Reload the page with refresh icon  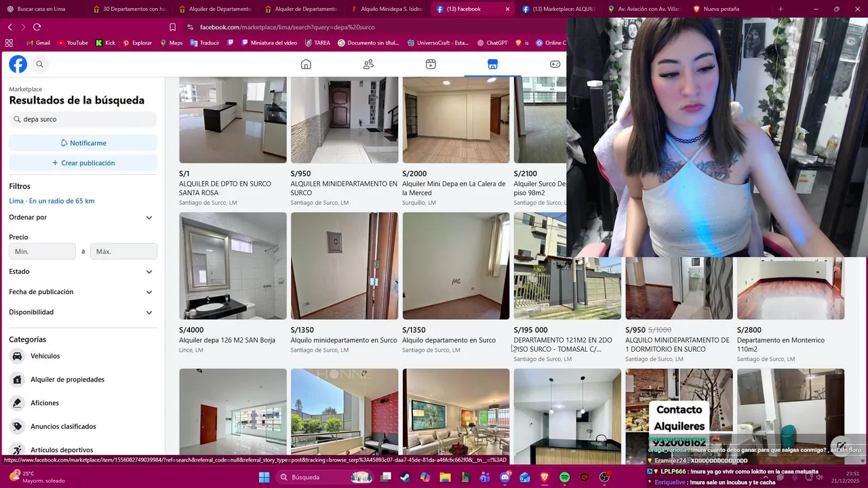click(37, 27)
